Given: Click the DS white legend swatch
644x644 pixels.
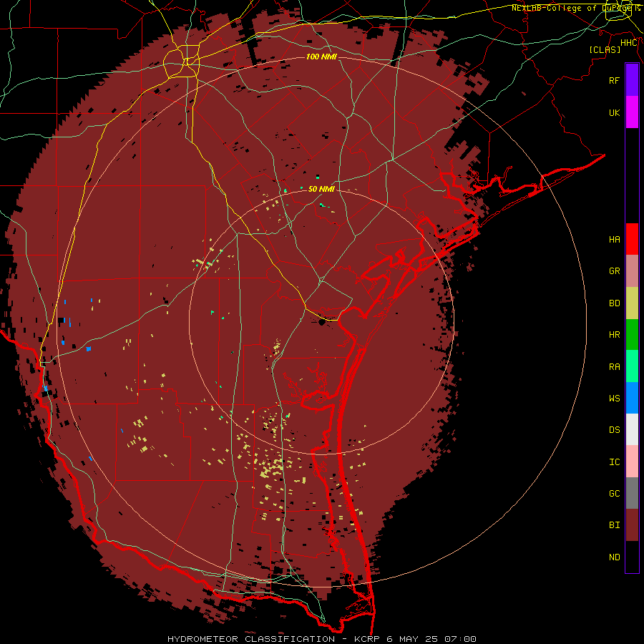Looking at the screenshot, I should click(x=632, y=429).
